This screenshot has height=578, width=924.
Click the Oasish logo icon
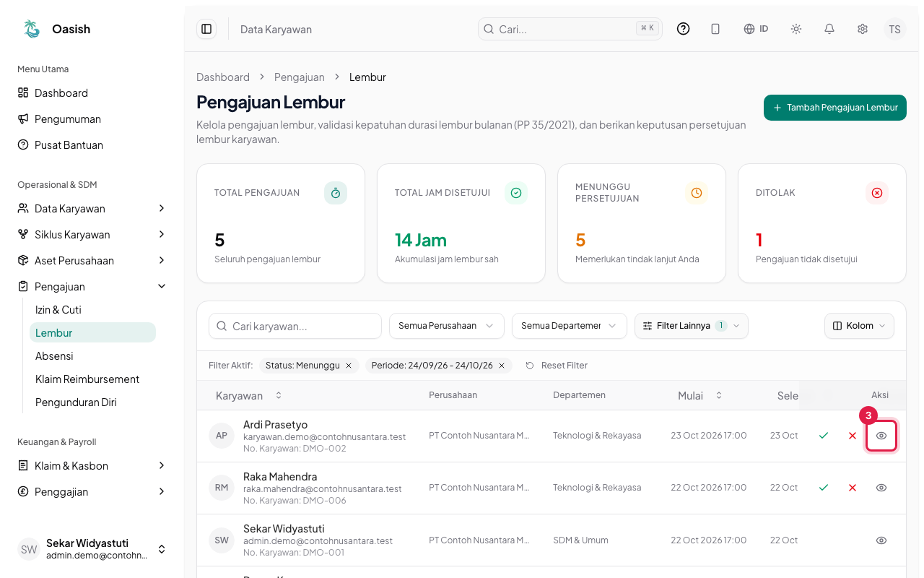pos(32,29)
